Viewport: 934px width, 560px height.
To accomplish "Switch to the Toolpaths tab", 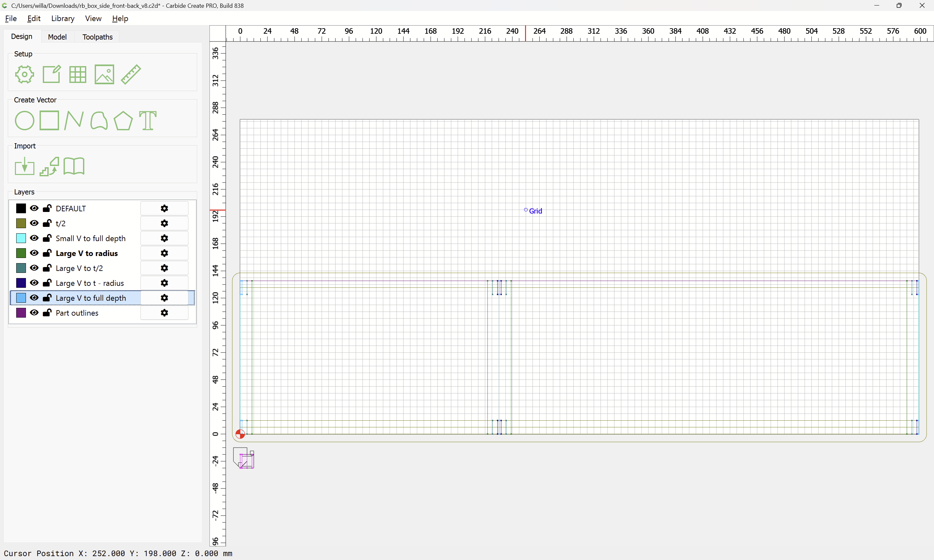I will tap(97, 37).
